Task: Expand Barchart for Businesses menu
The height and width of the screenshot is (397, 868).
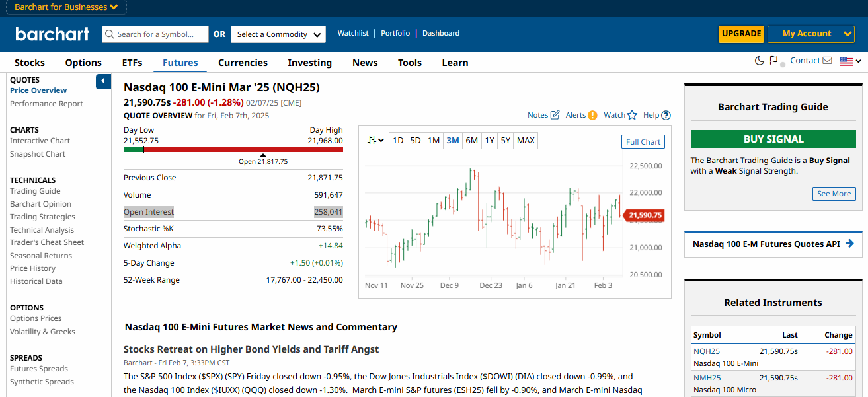Action: pyautogui.click(x=66, y=7)
